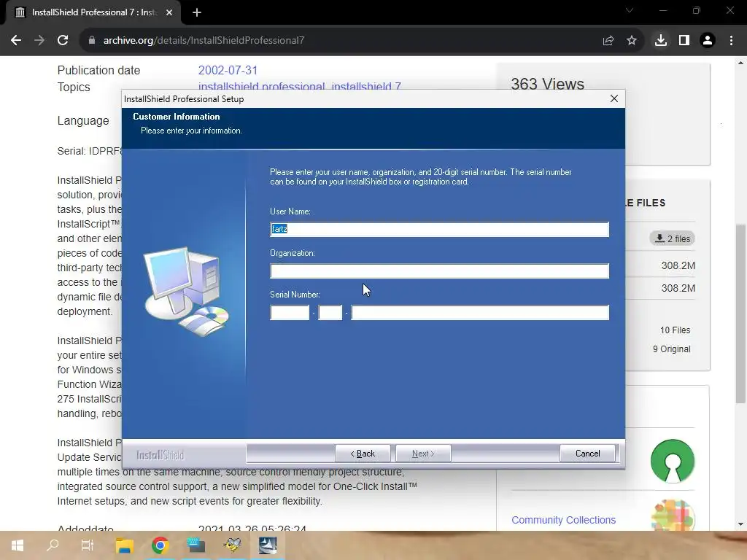This screenshot has height=560, width=747.
Task: Open the bee icon app on taskbar
Action: click(232, 545)
